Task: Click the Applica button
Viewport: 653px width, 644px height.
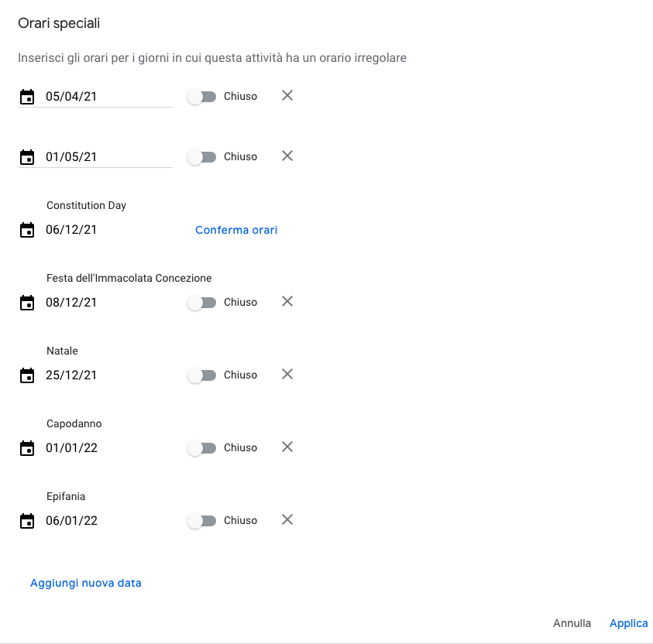Action: tap(628, 623)
